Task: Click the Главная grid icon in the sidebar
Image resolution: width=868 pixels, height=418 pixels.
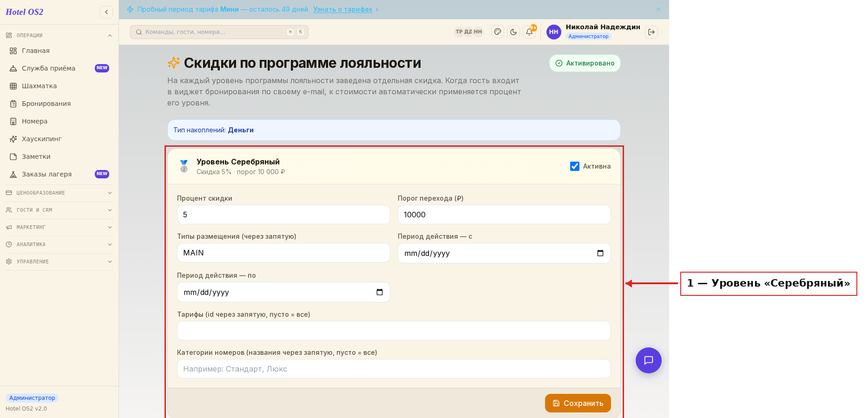Action: tap(13, 51)
